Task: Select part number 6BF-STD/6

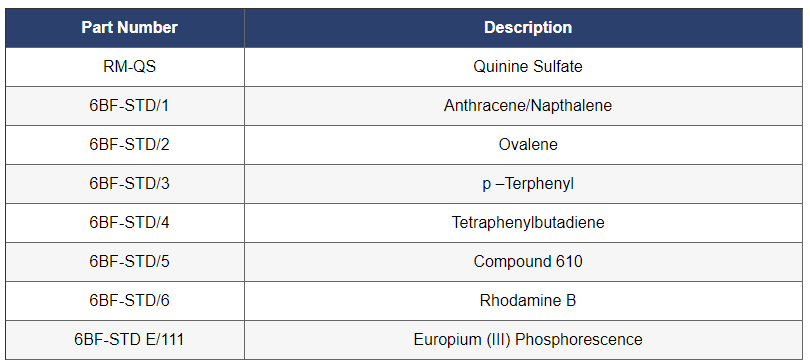Action: coord(124,301)
